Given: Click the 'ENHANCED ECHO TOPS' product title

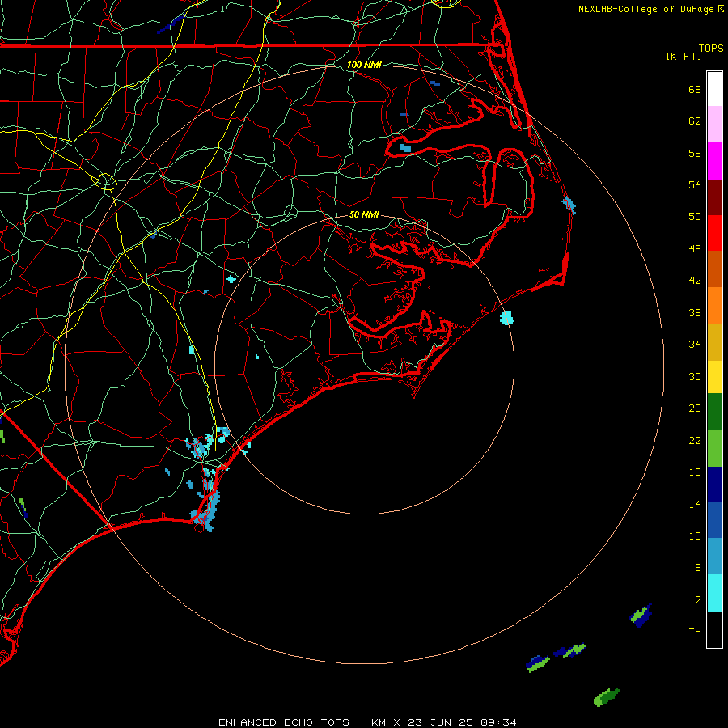Looking at the screenshot, I should point(284,722).
